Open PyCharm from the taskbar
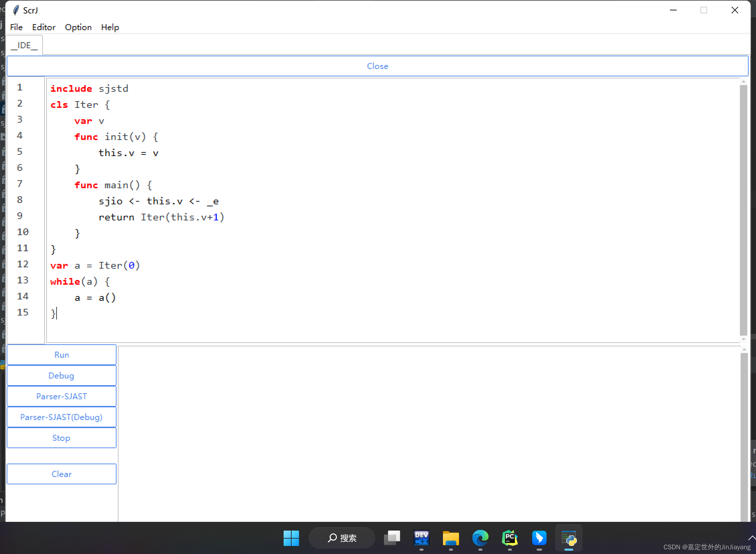Screen dimensions: 756x554 click(510, 538)
